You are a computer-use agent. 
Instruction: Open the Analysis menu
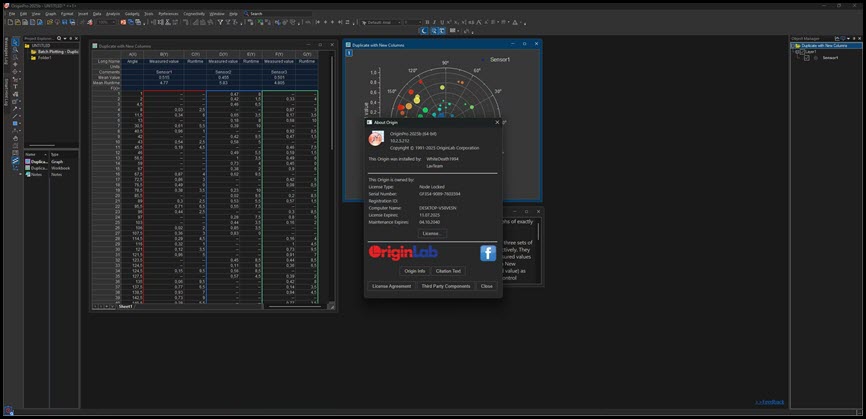[x=113, y=13]
